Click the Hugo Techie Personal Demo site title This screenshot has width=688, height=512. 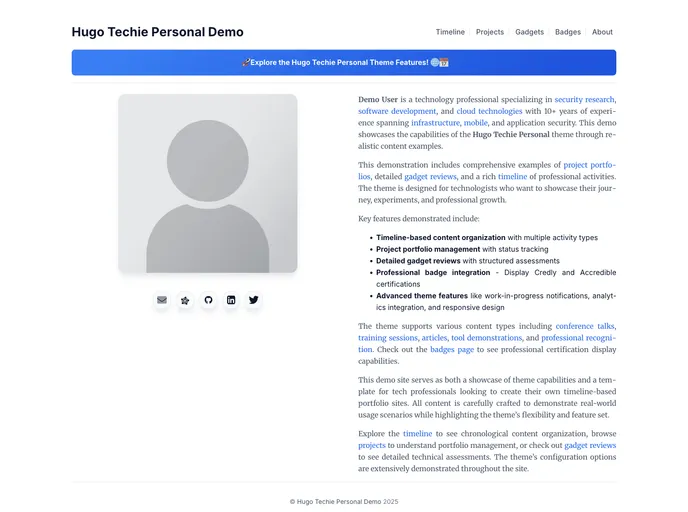pyautogui.click(x=157, y=32)
